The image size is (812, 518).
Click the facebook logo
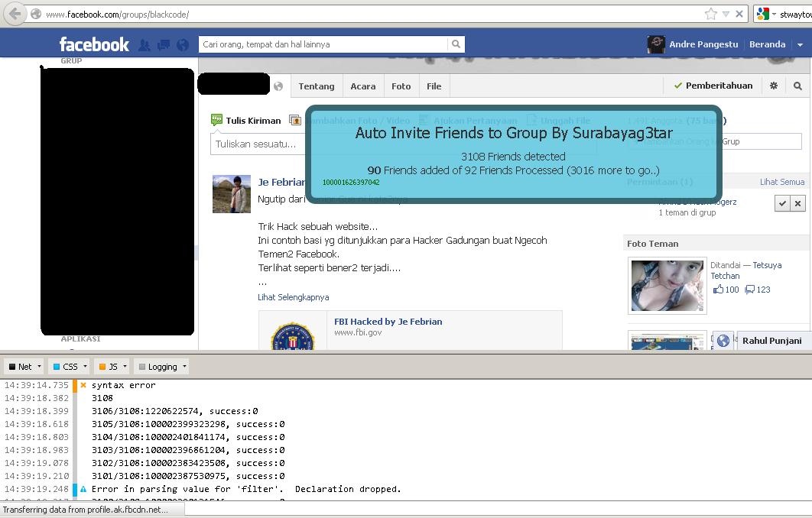click(x=94, y=44)
